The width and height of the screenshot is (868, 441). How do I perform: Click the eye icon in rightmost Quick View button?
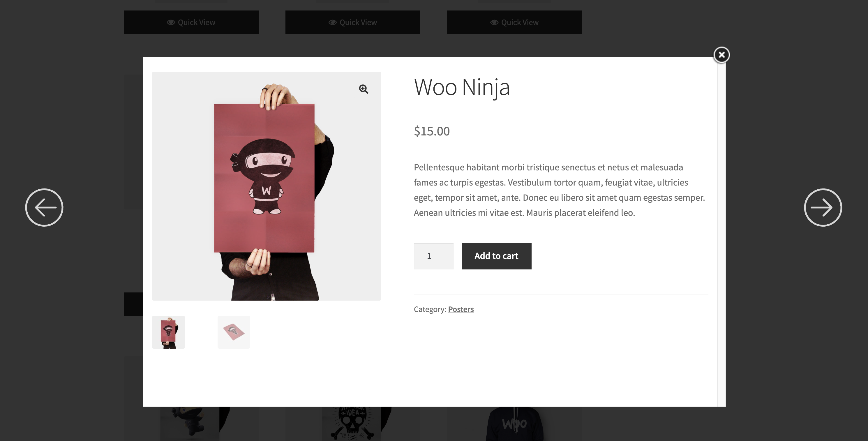click(494, 22)
